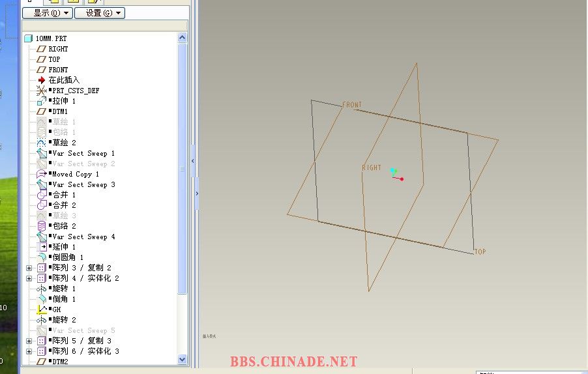Select the 拉伸 1 extrude feature icon
Viewport: 588px width, 374px height.
click(x=42, y=101)
